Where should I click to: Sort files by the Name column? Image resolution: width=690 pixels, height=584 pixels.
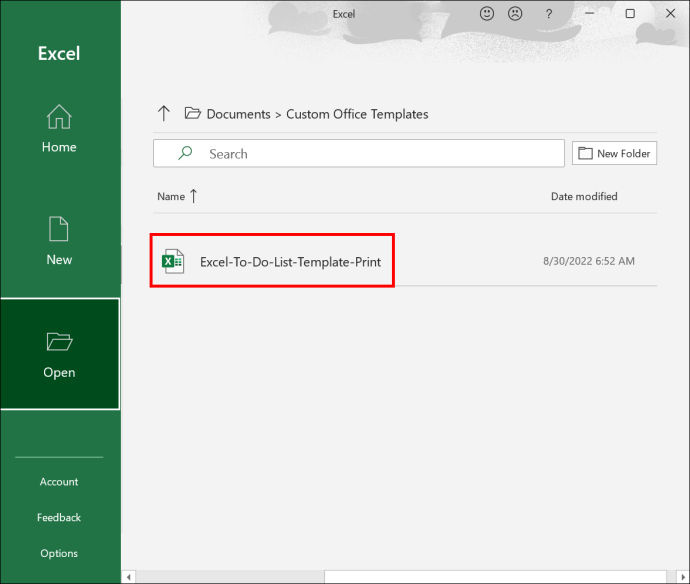click(x=171, y=196)
